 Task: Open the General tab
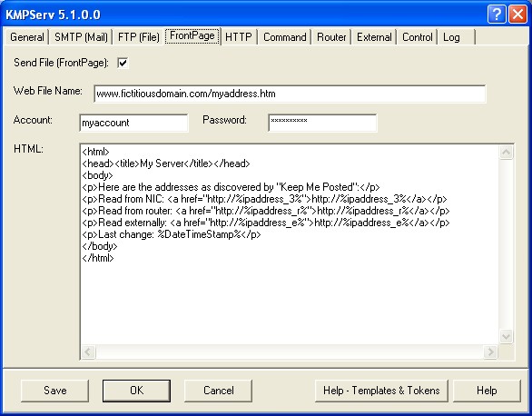pos(27,37)
